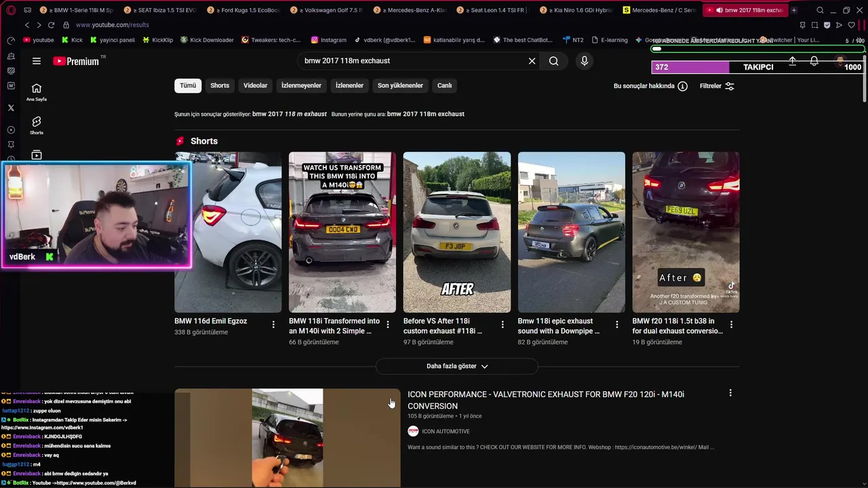Open ICON PERFORMANCE Valvetronic Exhaust video title

coord(546,400)
